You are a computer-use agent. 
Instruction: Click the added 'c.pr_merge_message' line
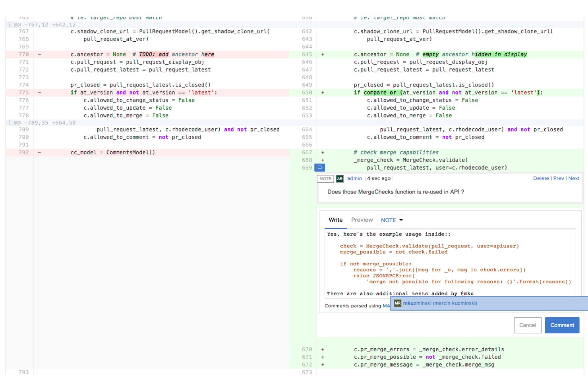pyautogui.click(x=424, y=365)
